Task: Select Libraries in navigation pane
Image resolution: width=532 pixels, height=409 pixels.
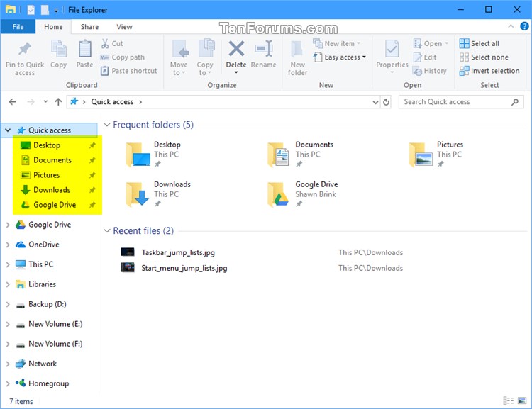Action: (42, 284)
